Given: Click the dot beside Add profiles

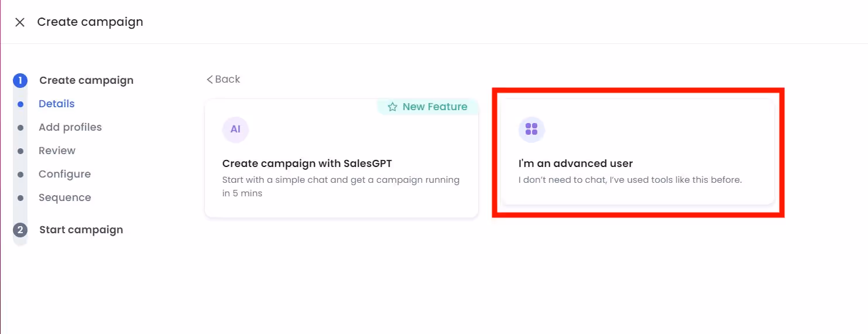Looking at the screenshot, I should (x=20, y=128).
